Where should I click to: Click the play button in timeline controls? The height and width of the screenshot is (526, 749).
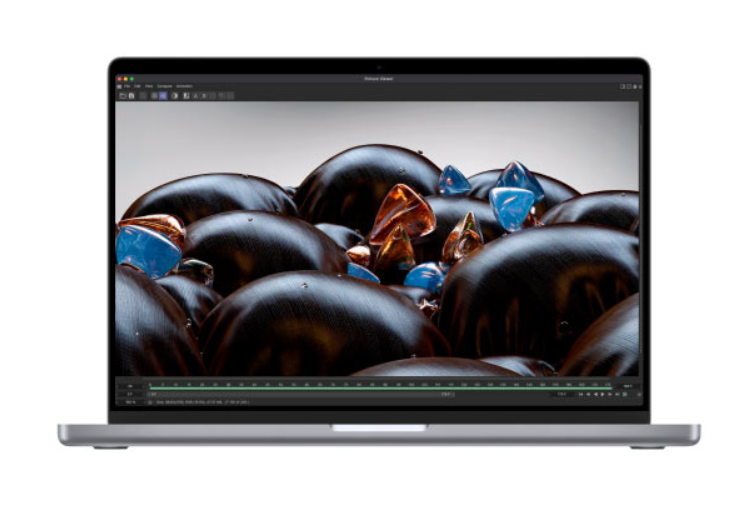[604, 394]
